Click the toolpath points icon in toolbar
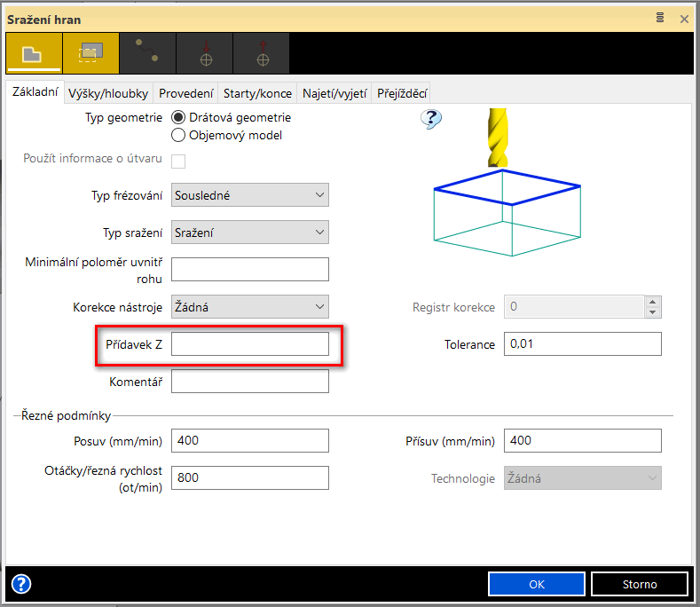This screenshot has height=607, width=700. click(147, 53)
